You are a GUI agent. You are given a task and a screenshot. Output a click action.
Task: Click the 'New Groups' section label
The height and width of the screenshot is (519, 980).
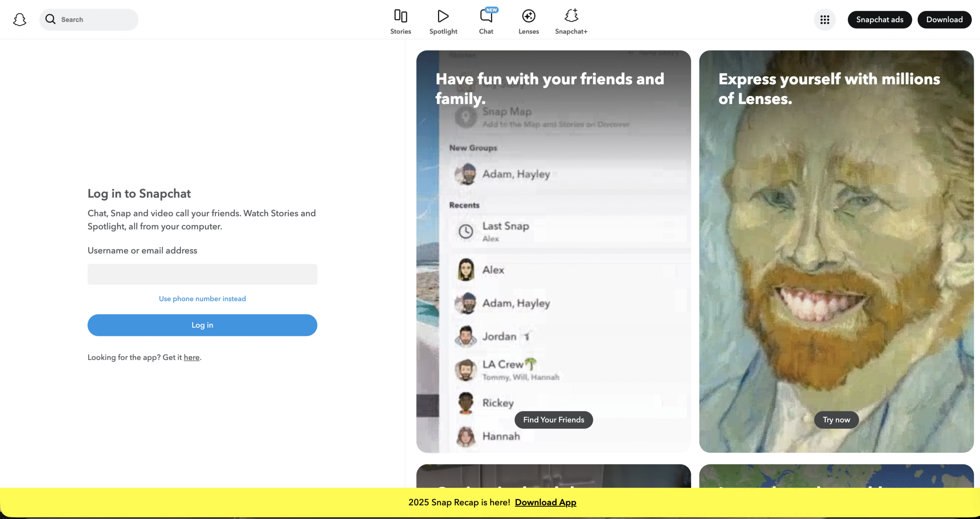tap(473, 148)
